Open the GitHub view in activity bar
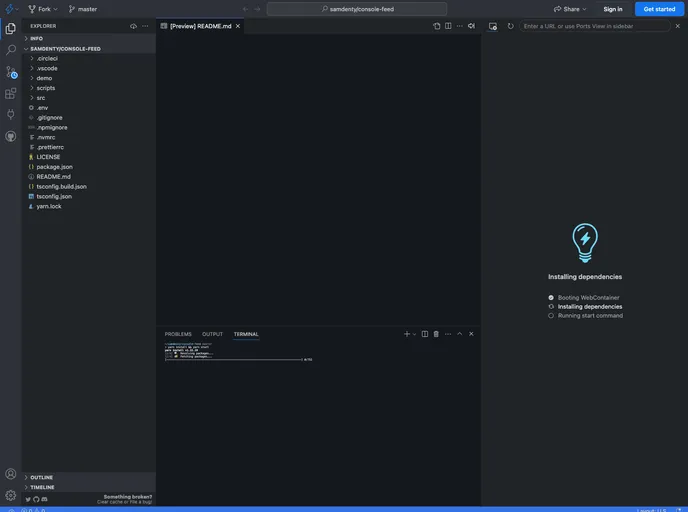 (11, 136)
